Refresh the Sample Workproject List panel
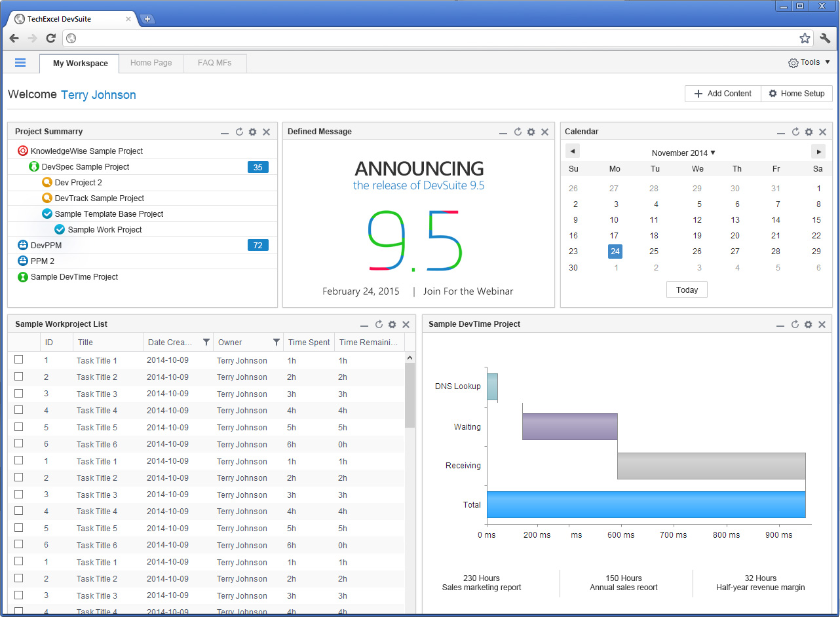The image size is (840, 617). tap(379, 324)
